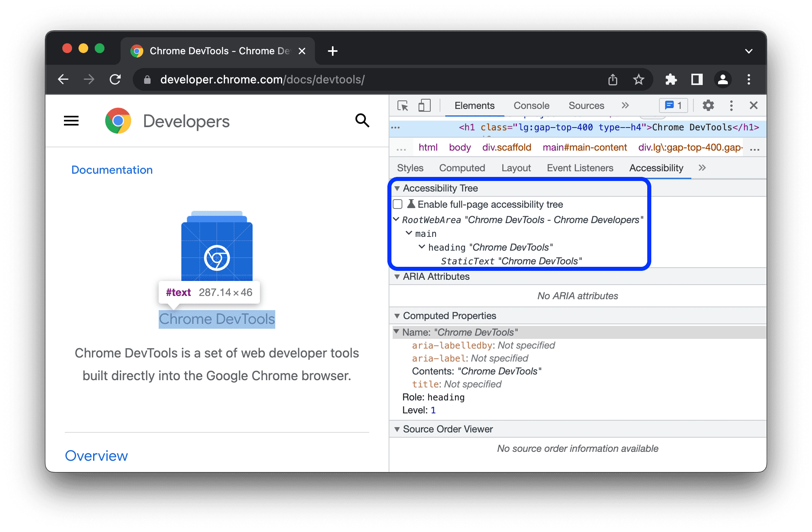Switch to the Accessibility tab

tap(657, 168)
